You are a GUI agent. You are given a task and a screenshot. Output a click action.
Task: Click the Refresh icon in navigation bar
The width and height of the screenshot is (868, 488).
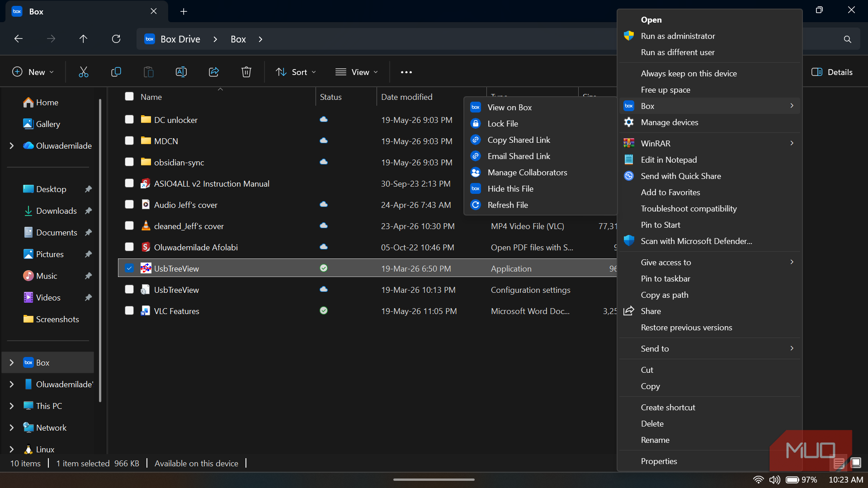point(116,39)
